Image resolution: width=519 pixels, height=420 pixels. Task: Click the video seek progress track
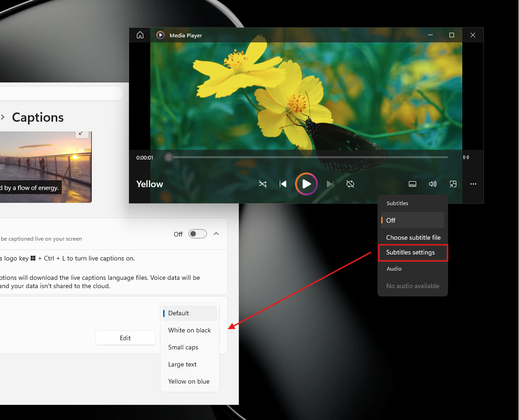pos(306,157)
